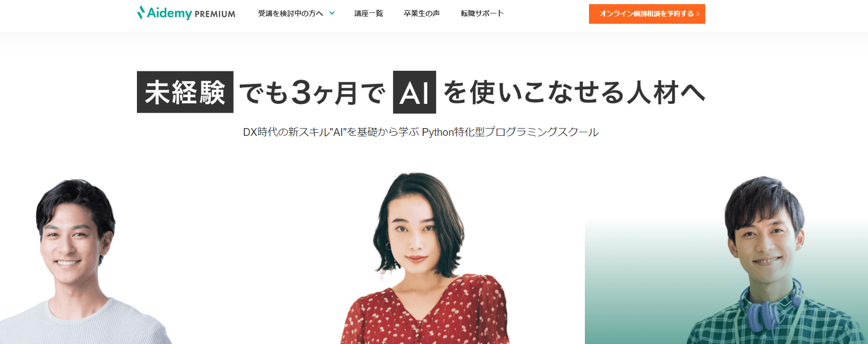The image size is (868, 344).
Task: Click the dark AI headline box
Action: click(x=414, y=92)
